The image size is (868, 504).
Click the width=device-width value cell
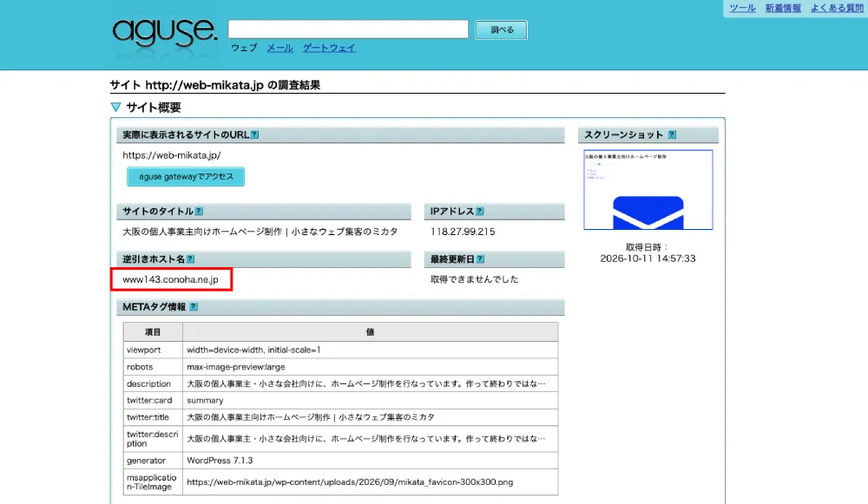370,350
